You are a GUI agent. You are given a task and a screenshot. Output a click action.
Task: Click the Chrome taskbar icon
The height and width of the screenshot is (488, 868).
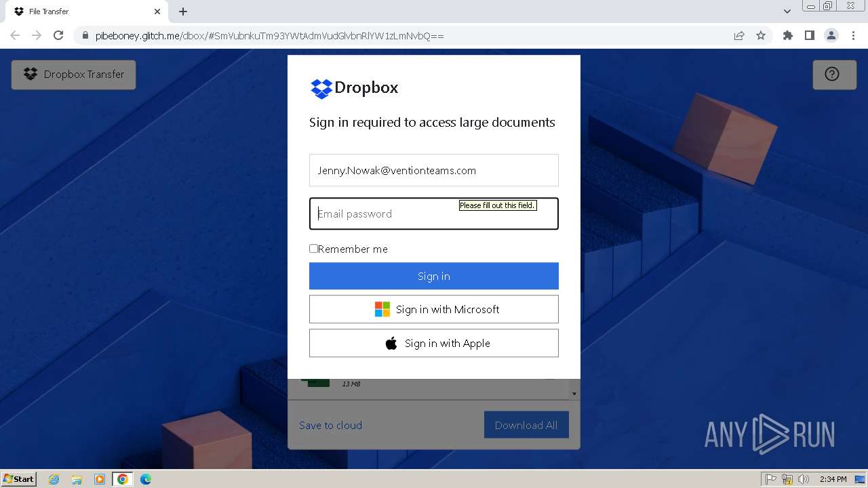click(123, 479)
